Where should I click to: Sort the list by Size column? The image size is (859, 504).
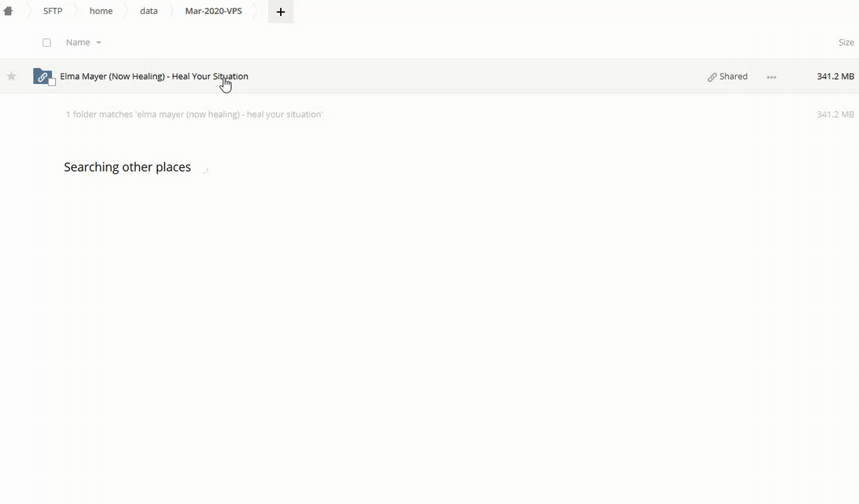[846, 43]
